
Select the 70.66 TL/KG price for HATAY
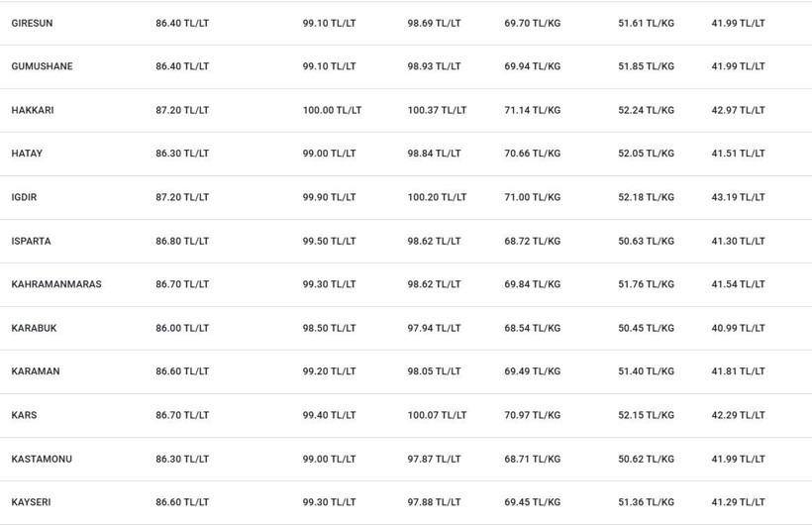click(x=533, y=154)
